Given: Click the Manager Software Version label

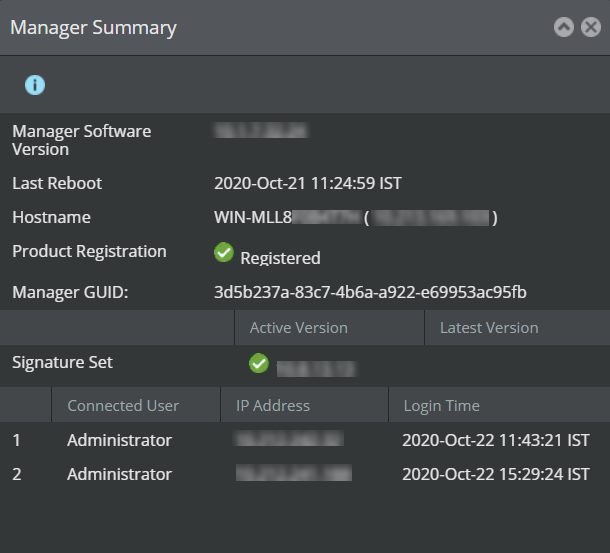Looking at the screenshot, I should (82, 140).
